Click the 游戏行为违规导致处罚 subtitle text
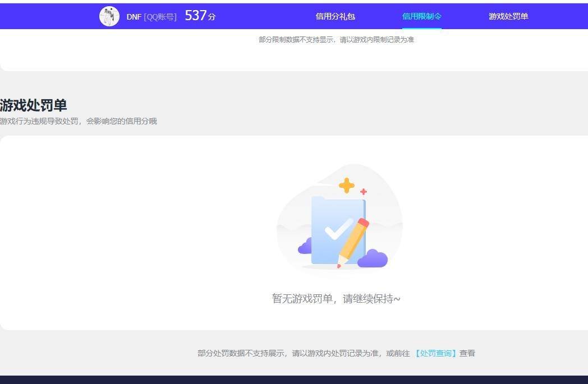 [x=79, y=121]
